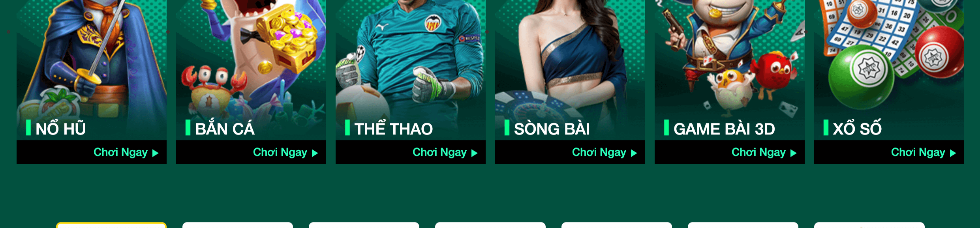Click the play arrow icon under Nổ Hũ

point(155,153)
